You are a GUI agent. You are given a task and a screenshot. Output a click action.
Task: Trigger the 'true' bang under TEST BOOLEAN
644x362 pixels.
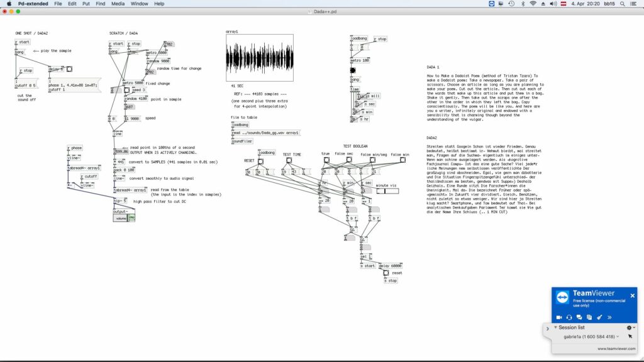(x=326, y=160)
